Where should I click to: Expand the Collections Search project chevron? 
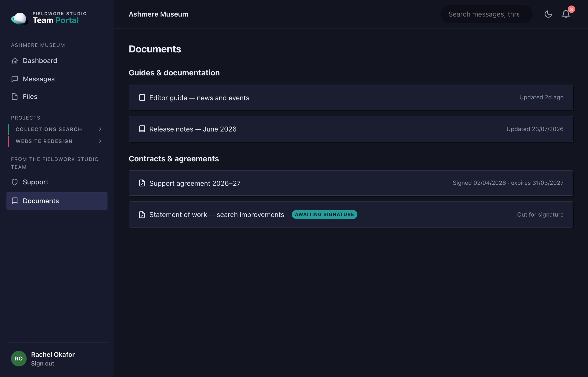point(100,129)
